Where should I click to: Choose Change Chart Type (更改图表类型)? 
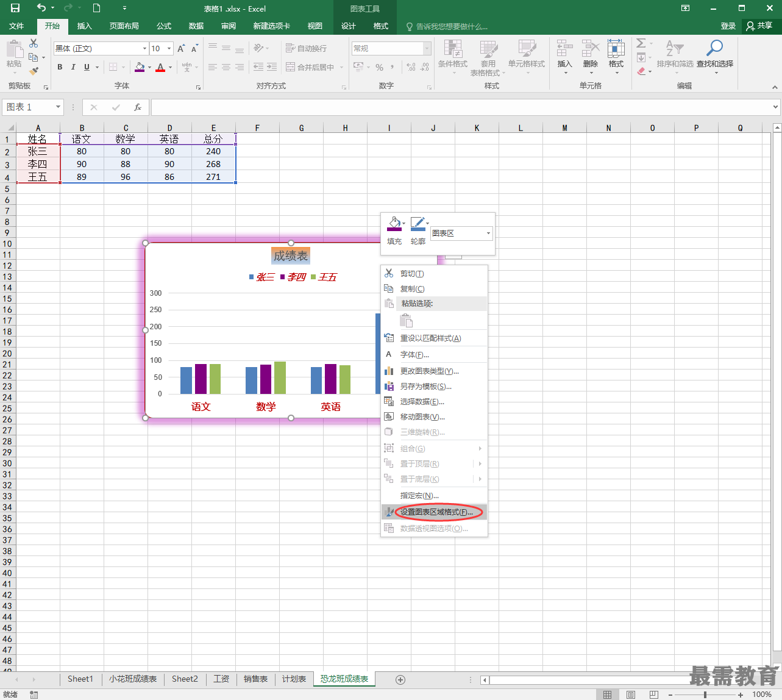click(434, 371)
